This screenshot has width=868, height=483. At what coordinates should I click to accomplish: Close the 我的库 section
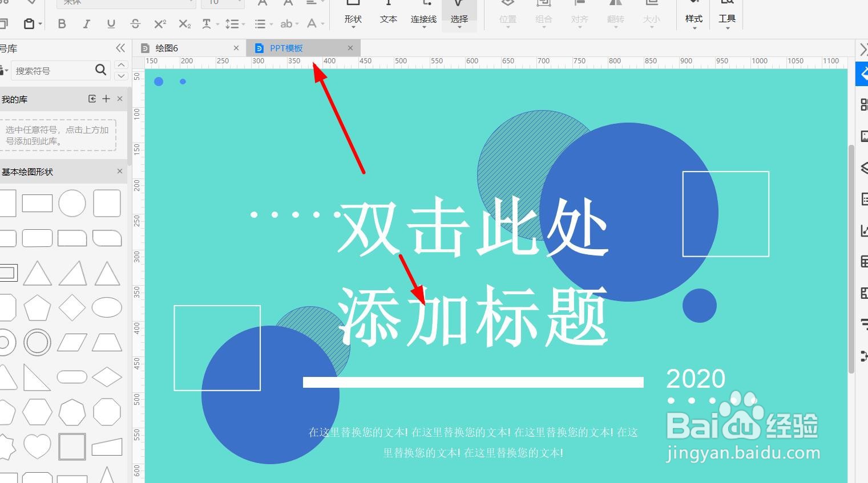click(x=120, y=99)
